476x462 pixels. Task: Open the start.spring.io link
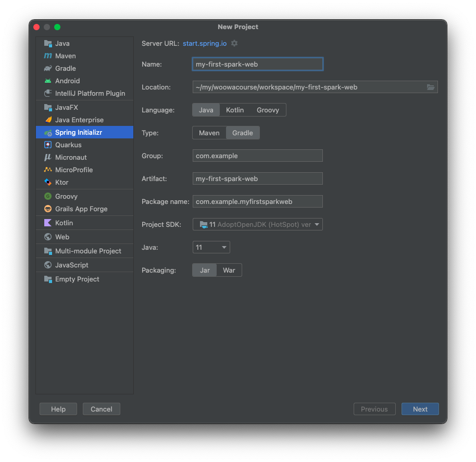point(205,43)
